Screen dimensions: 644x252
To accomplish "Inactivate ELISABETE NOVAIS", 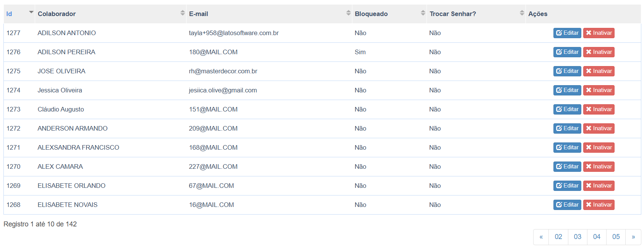I will pyautogui.click(x=599, y=205).
